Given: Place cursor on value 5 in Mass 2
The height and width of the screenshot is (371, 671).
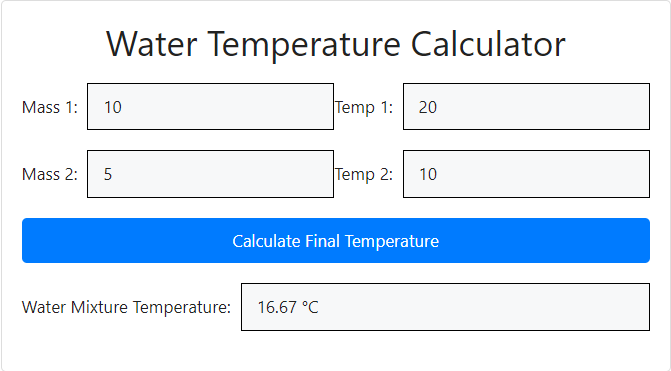Looking at the screenshot, I should tap(108, 174).
